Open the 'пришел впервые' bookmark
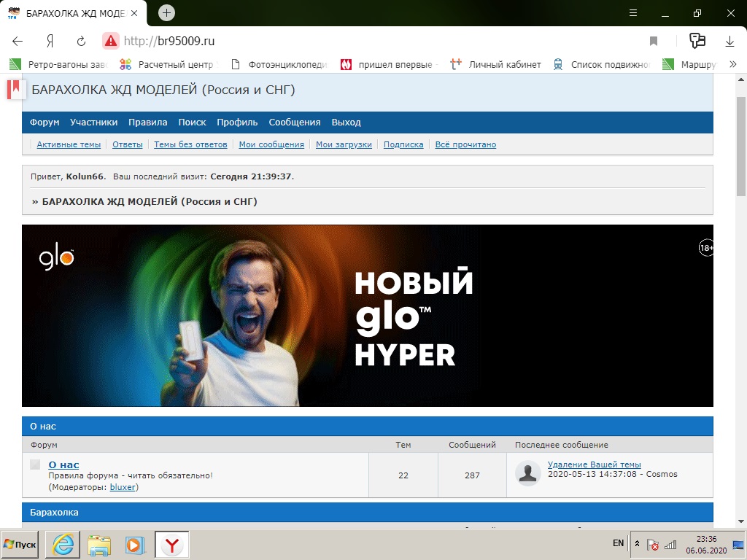The image size is (747, 560). 390,64
